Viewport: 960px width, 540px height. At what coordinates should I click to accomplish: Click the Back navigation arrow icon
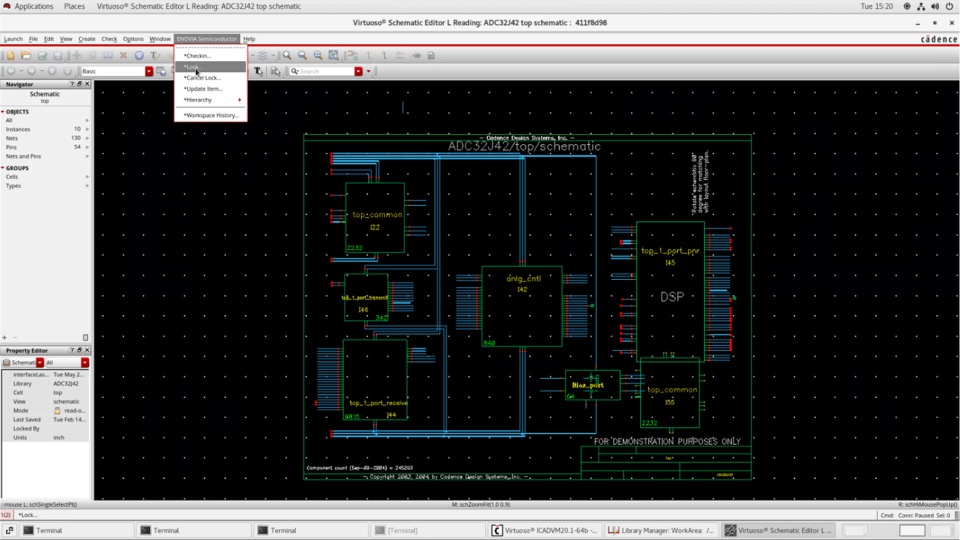click(10, 71)
